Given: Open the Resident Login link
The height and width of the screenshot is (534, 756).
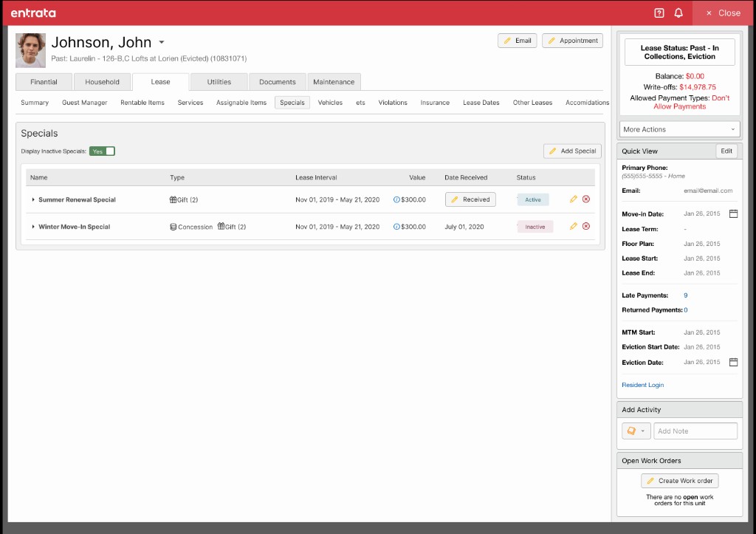Looking at the screenshot, I should click(x=643, y=385).
